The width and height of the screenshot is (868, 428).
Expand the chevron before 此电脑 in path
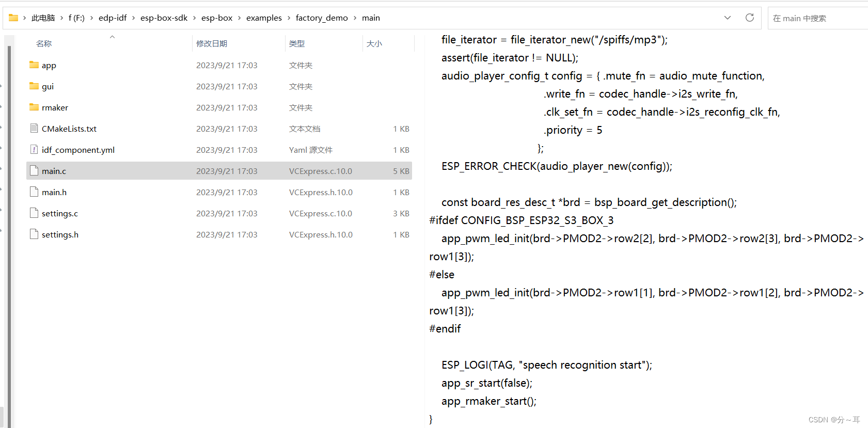point(24,18)
